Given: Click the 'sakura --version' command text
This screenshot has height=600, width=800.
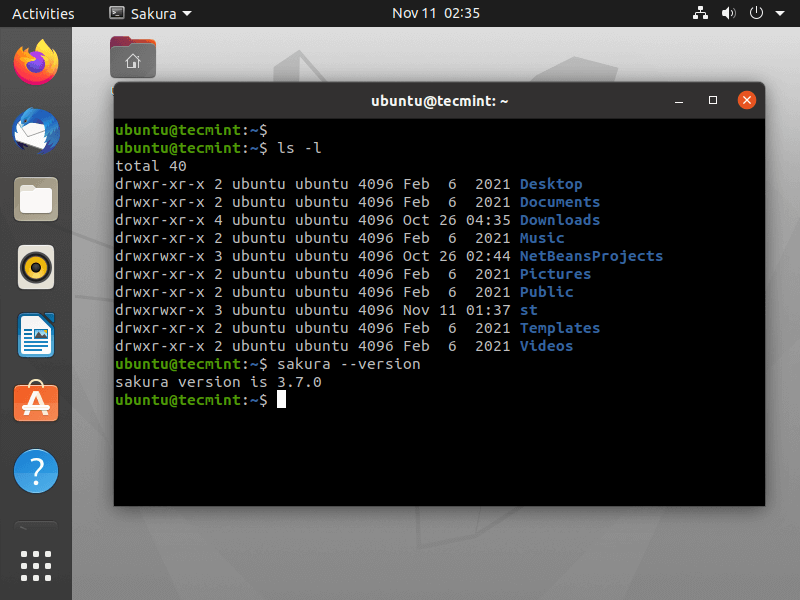Looking at the screenshot, I should [x=349, y=364].
